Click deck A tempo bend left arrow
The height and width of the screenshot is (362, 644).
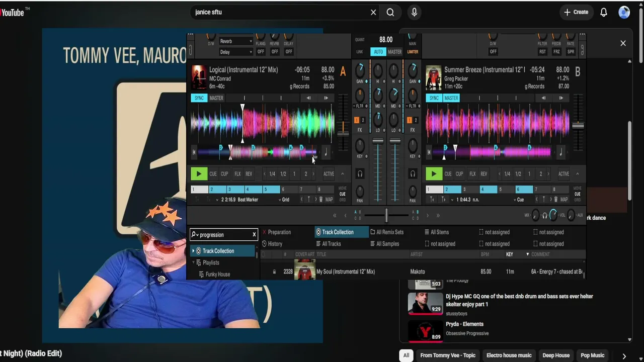click(x=308, y=98)
